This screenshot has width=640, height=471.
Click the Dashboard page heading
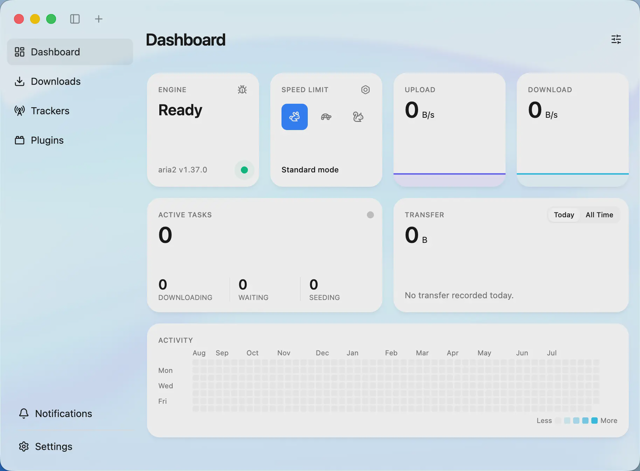point(185,40)
